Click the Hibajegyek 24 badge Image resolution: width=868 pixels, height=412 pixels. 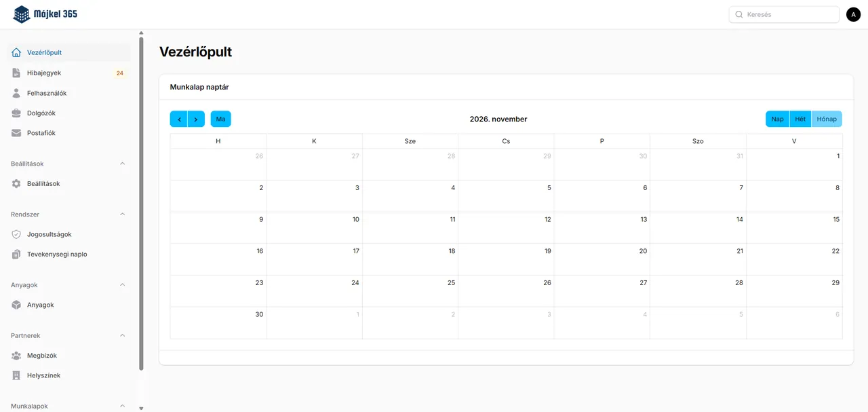[119, 73]
